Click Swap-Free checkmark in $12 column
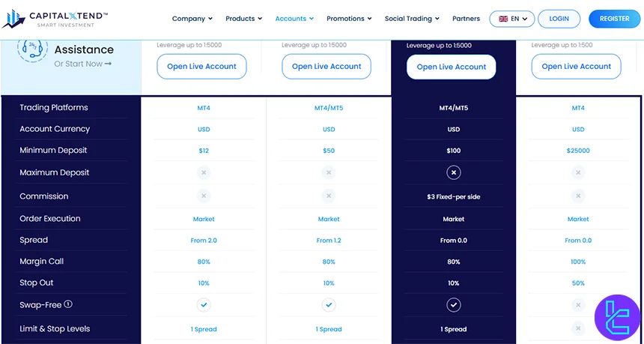The width and height of the screenshot is (644, 344). pos(204,305)
